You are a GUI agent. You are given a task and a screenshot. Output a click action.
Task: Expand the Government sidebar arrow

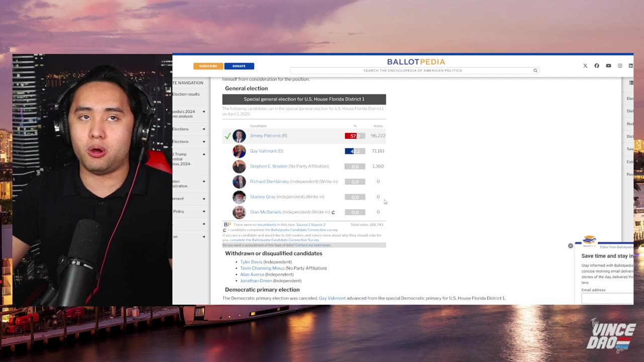point(204,199)
